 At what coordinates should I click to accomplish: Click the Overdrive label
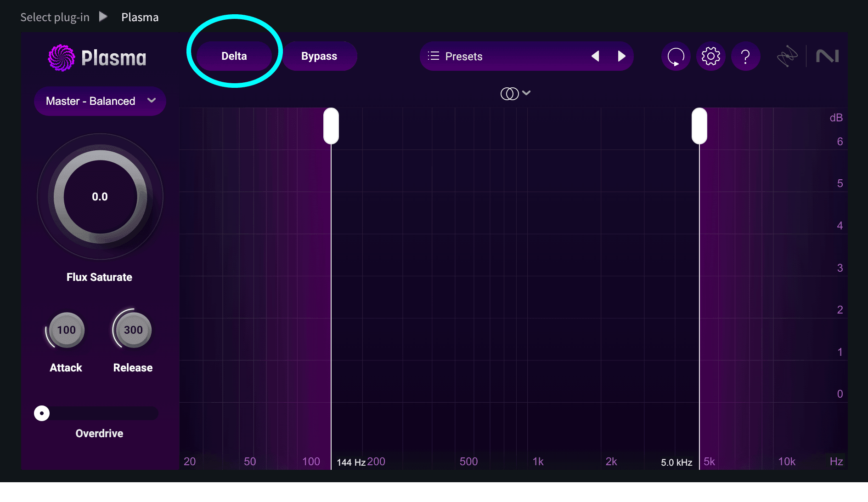(99, 434)
